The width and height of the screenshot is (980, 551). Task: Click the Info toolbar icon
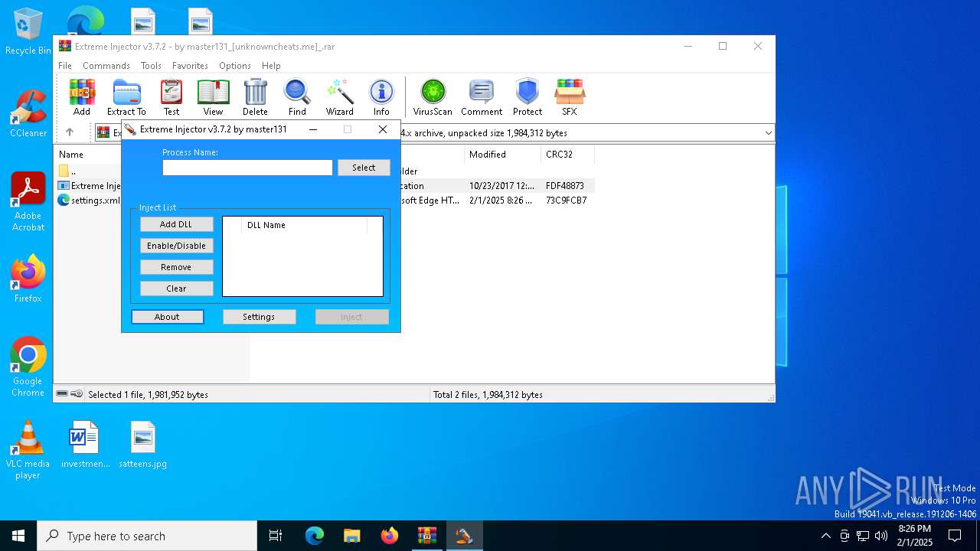pyautogui.click(x=381, y=97)
